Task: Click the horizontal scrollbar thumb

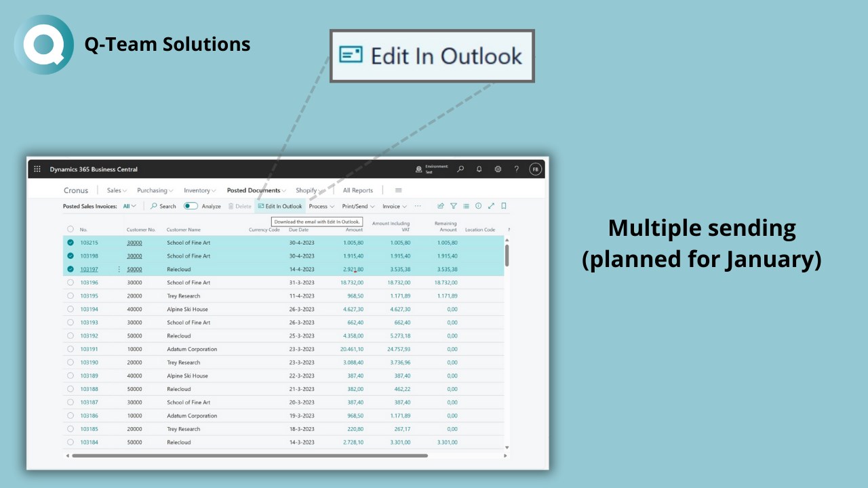Action: [x=250, y=455]
